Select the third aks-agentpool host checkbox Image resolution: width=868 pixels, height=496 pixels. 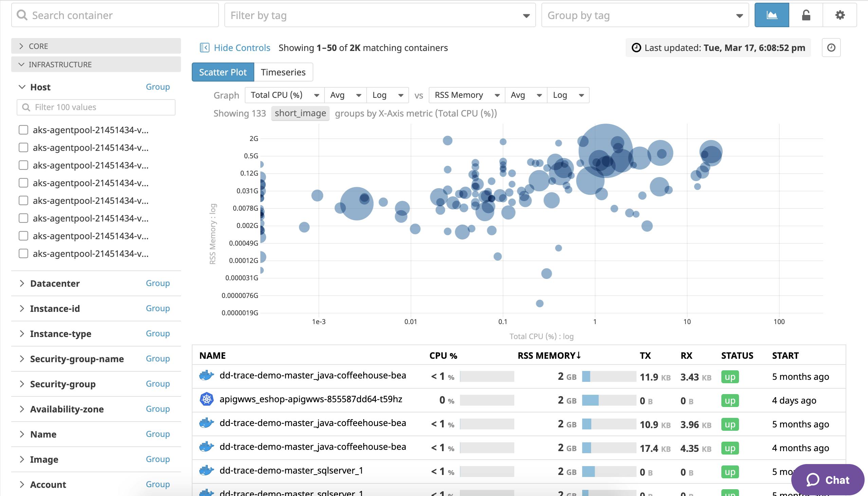pos(23,165)
